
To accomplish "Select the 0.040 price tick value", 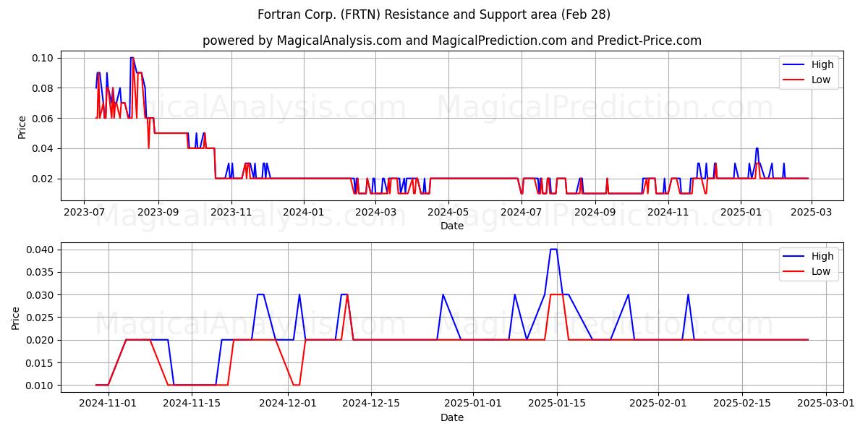I will pos(40,250).
